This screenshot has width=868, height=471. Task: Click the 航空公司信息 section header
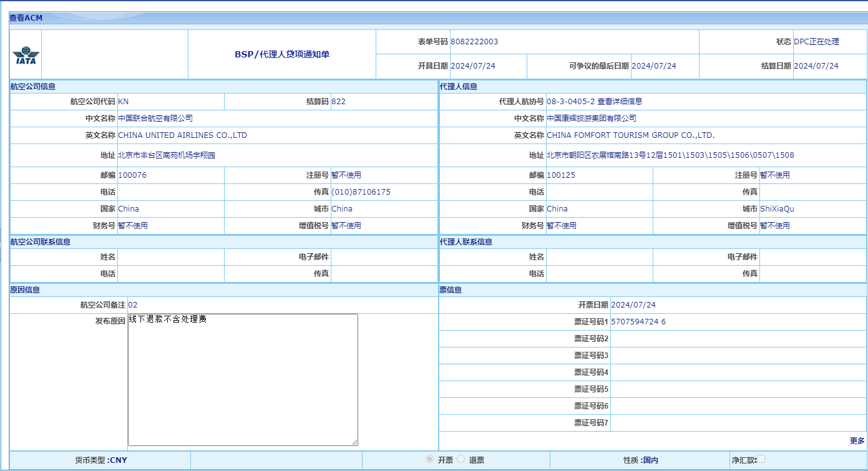point(33,87)
